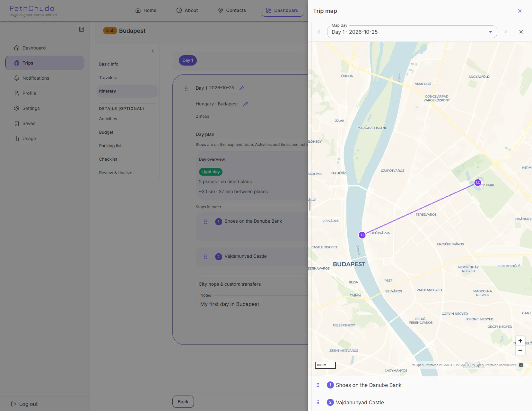Click the PathChudo logo
The width and height of the screenshot is (532, 411).
[x=33, y=11]
